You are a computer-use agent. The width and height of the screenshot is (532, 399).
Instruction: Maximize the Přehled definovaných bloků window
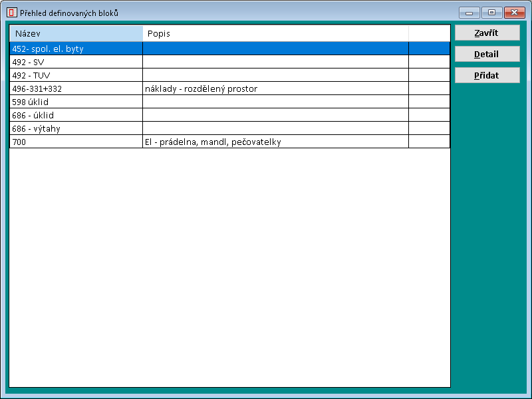tap(491, 13)
